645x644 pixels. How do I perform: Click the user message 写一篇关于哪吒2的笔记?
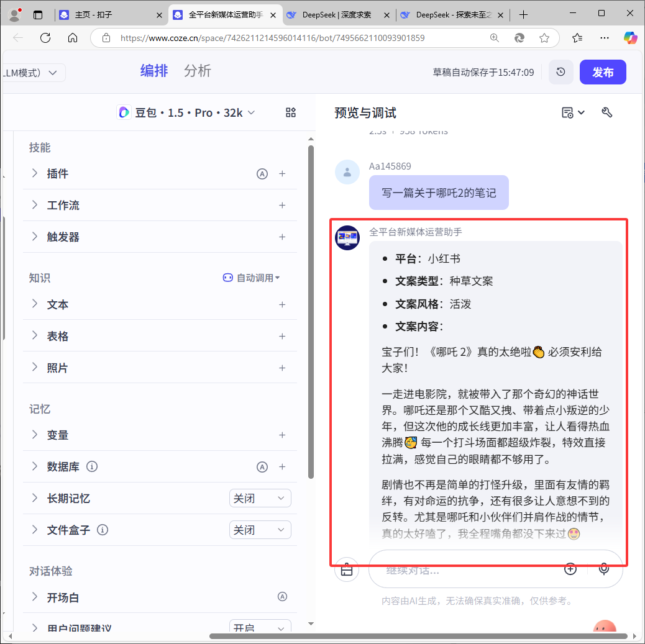(x=439, y=193)
